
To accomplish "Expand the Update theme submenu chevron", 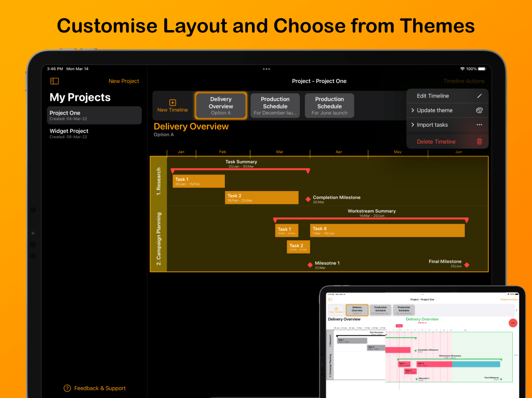I will (413, 111).
